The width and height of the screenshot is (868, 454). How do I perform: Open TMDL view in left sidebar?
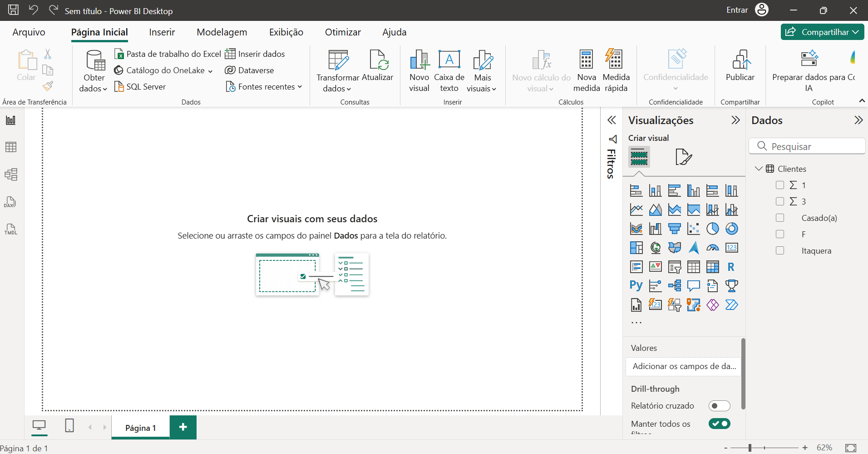tap(11, 229)
